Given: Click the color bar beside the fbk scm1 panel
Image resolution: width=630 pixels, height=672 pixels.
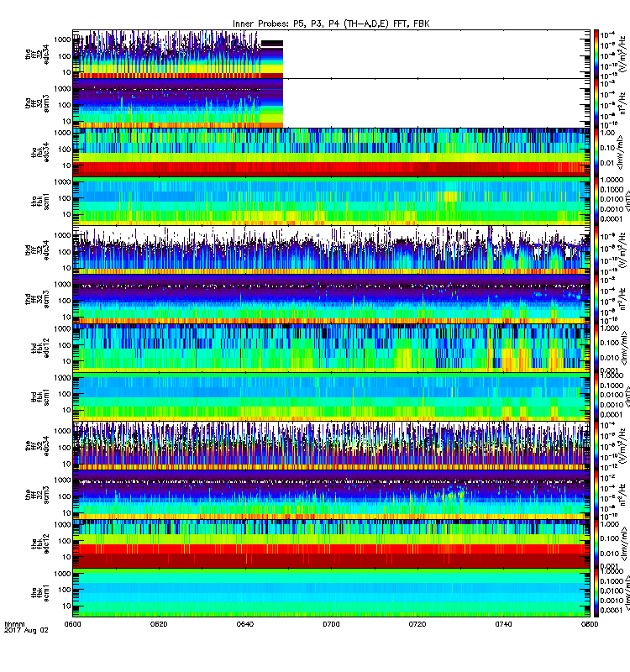Looking at the screenshot, I should tap(596, 593).
